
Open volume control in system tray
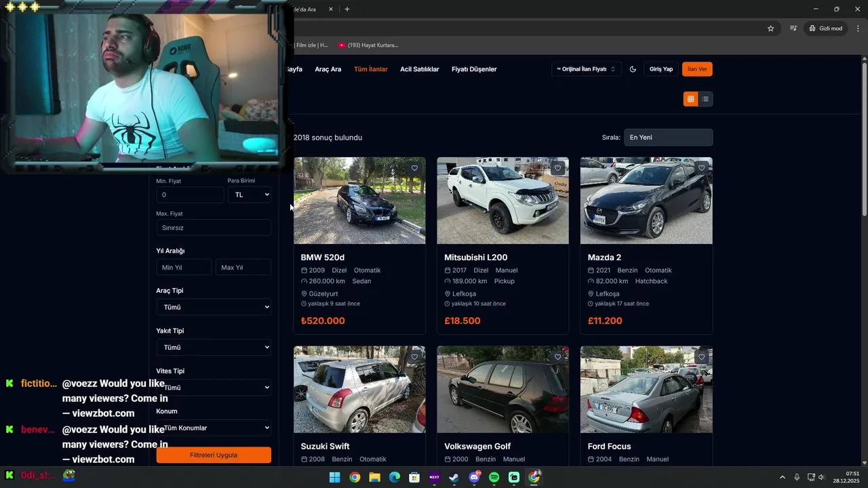pos(821,477)
